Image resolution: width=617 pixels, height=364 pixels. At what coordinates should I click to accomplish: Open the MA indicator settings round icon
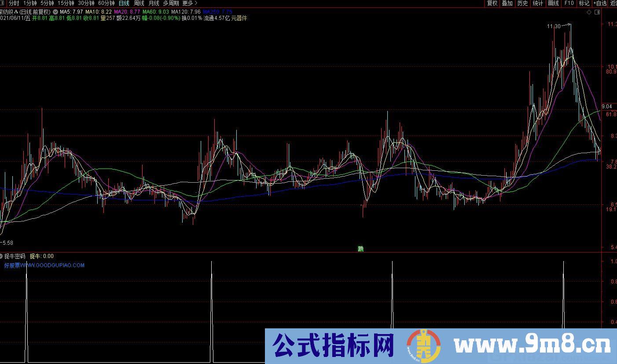55,12
